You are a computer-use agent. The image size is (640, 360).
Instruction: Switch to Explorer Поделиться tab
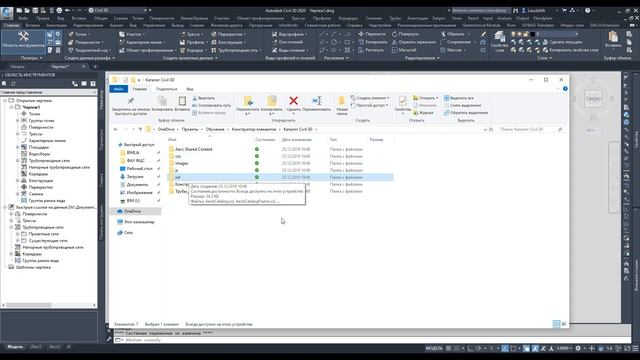(x=166, y=89)
